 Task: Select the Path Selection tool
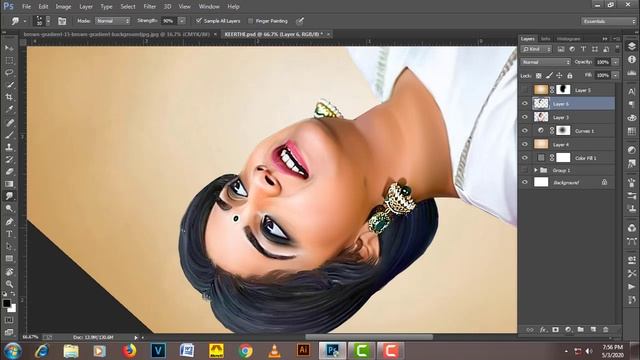coord(9,247)
